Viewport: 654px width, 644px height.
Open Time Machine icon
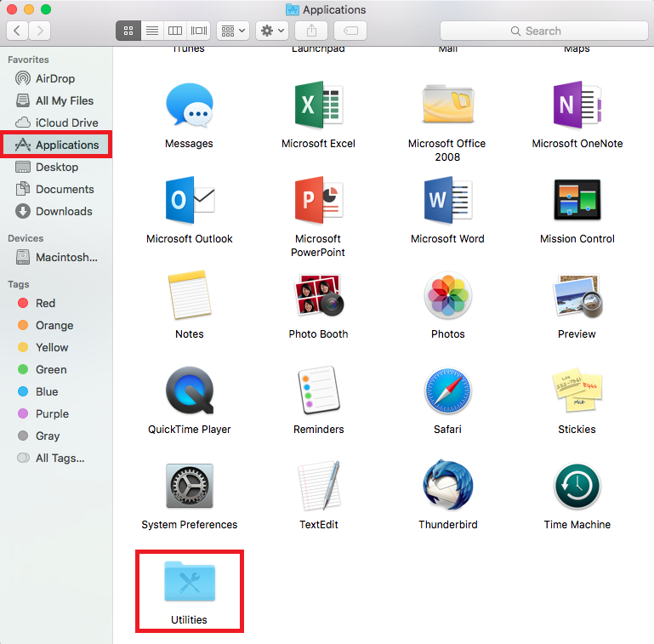pos(577,487)
